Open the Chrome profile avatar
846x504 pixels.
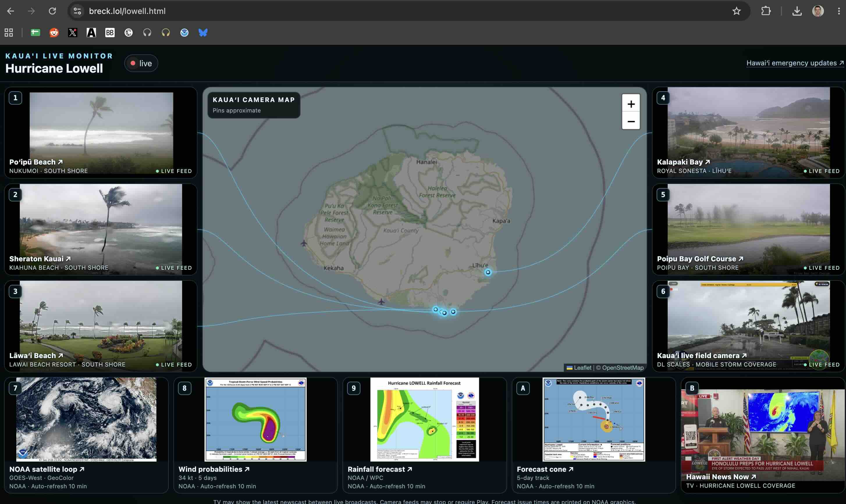click(x=818, y=11)
